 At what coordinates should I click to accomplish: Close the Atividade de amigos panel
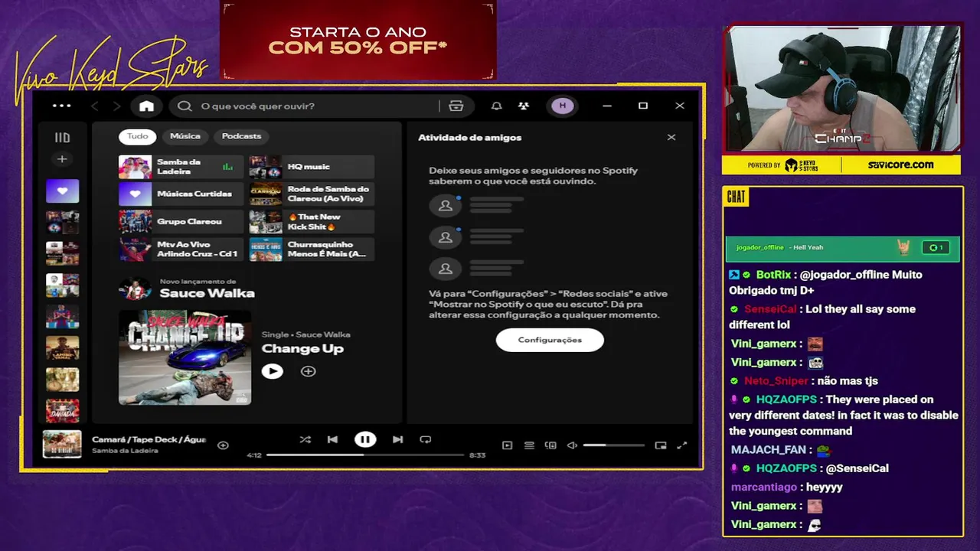click(x=671, y=138)
